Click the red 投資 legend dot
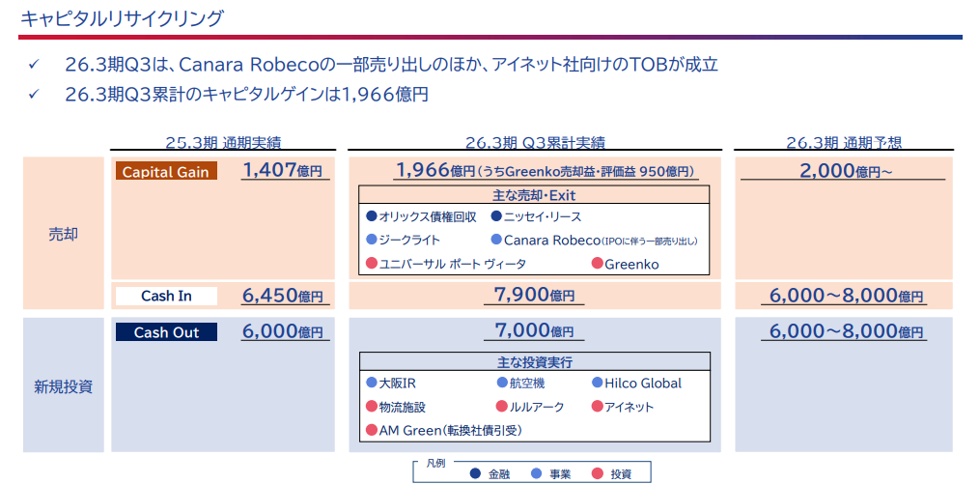This screenshot has width=980, height=484. 599,473
